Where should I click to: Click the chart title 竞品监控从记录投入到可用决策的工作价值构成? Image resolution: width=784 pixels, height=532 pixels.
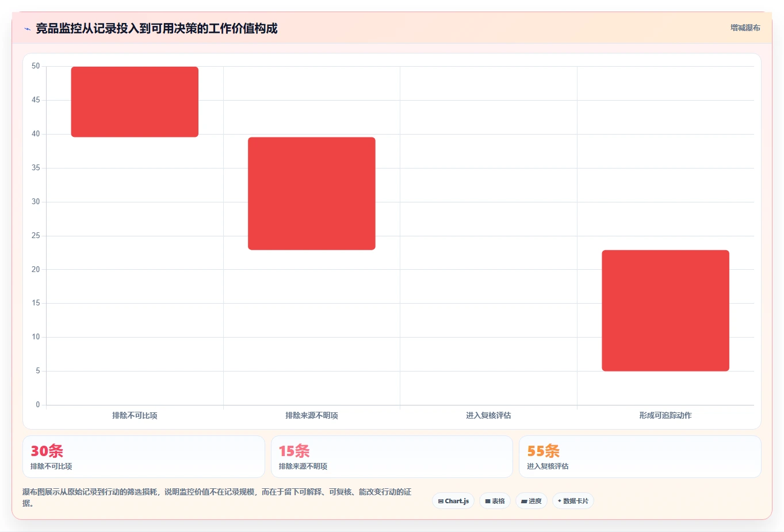pos(156,28)
